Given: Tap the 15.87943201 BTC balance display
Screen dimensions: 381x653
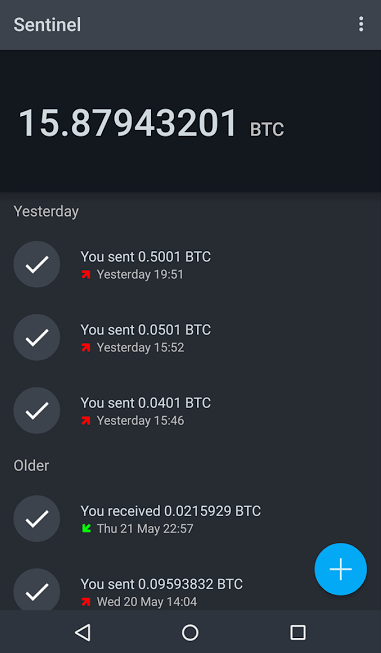Looking at the screenshot, I should pos(151,123).
